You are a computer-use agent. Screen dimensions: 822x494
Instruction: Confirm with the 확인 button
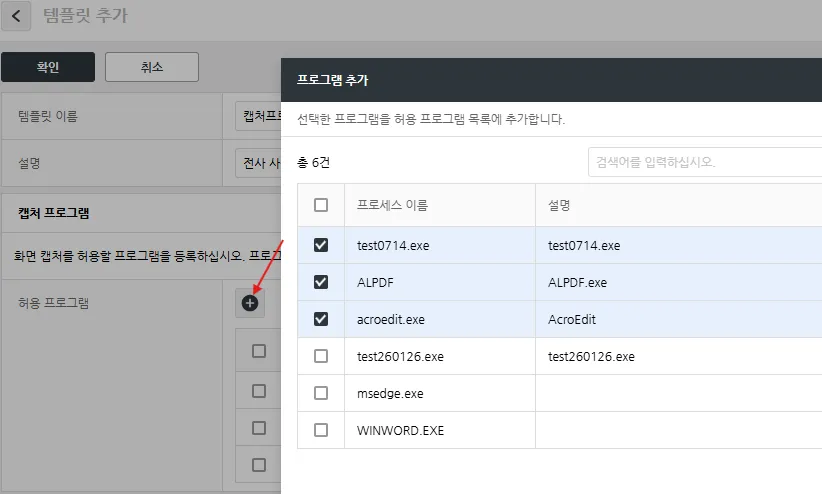point(48,67)
